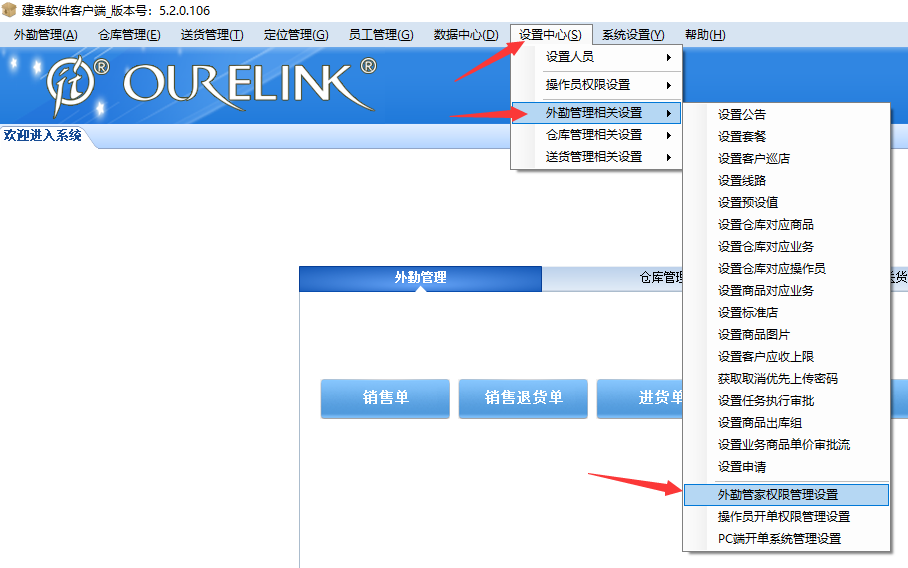The image size is (908, 568).
Task: Open the 外勤管理(A) menu
Action: (x=45, y=35)
